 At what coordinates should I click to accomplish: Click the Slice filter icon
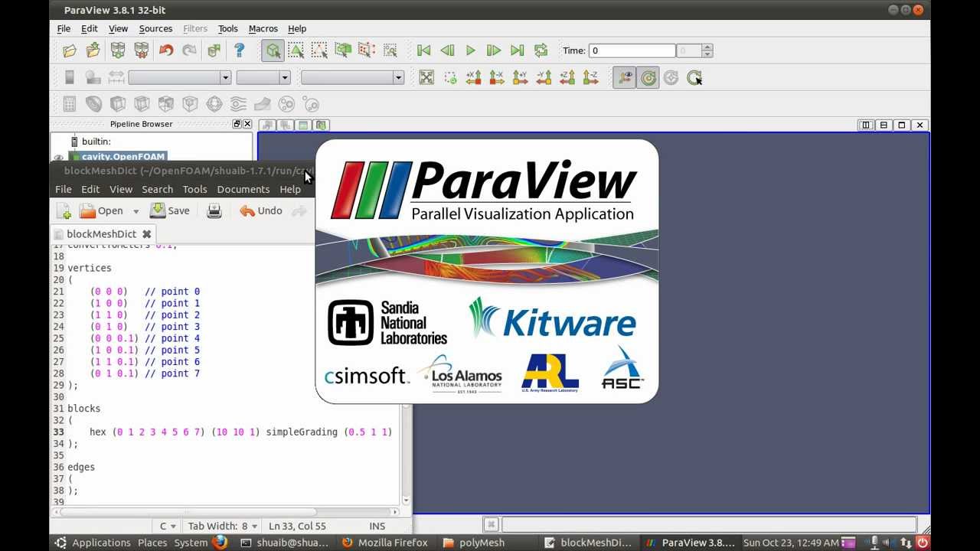coord(142,104)
